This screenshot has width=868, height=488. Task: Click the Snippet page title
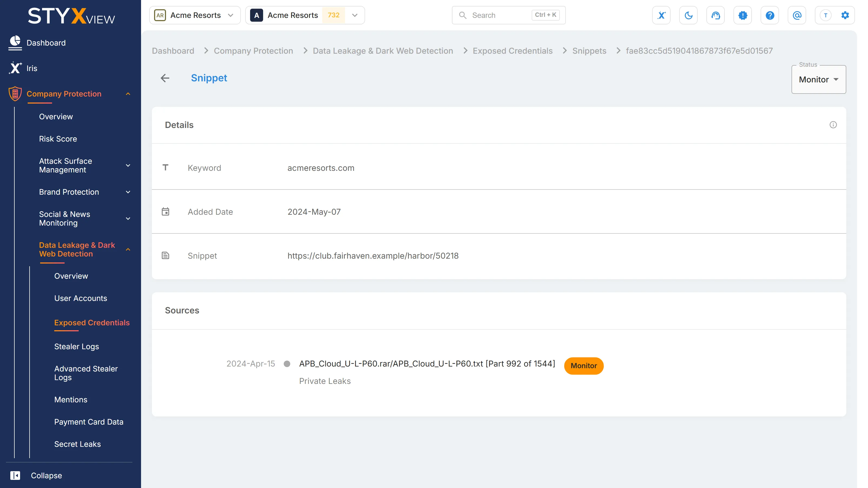209,78
